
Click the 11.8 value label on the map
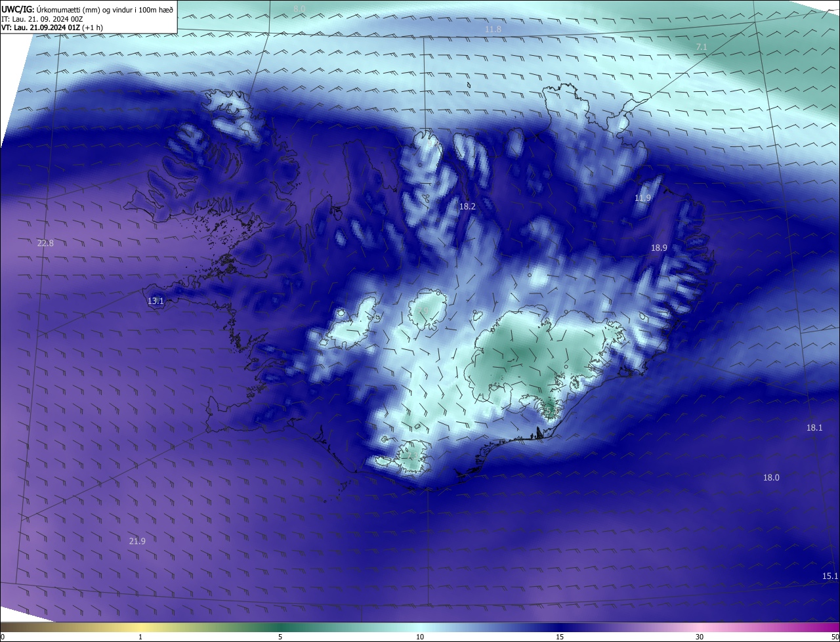[x=493, y=30]
